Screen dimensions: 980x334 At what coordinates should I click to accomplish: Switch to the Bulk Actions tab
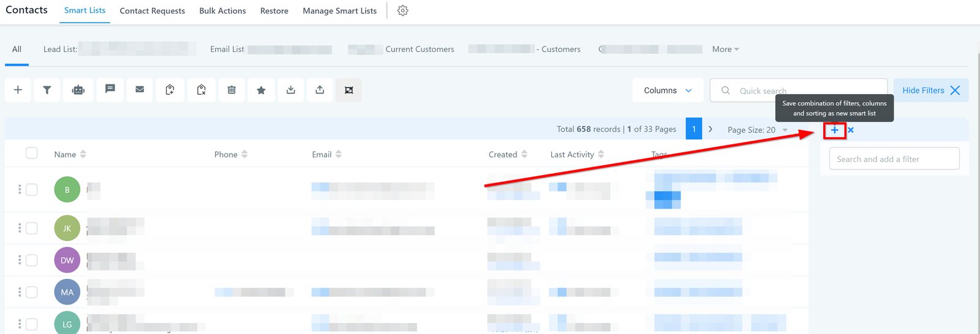coord(222,11)
